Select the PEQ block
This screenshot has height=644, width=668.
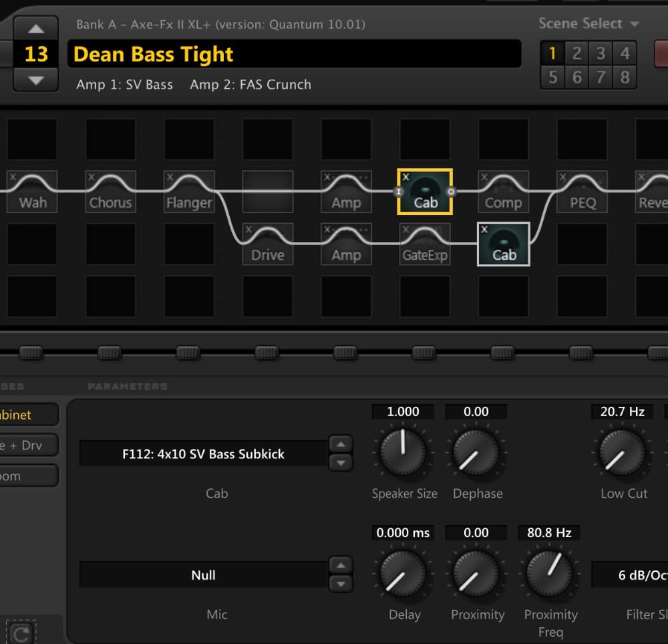point(582,192)
